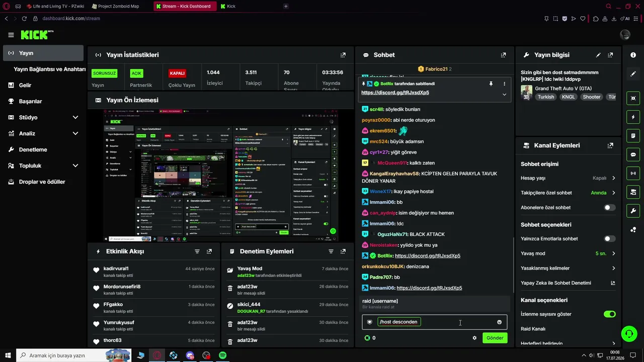Expand the Stüdyo sidebar section
This screenshot has height=362, width=644.
click(75, 117)
